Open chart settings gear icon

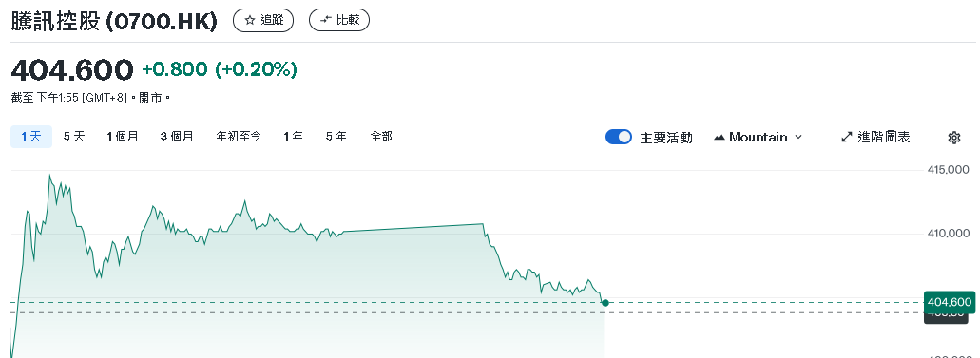953,138
